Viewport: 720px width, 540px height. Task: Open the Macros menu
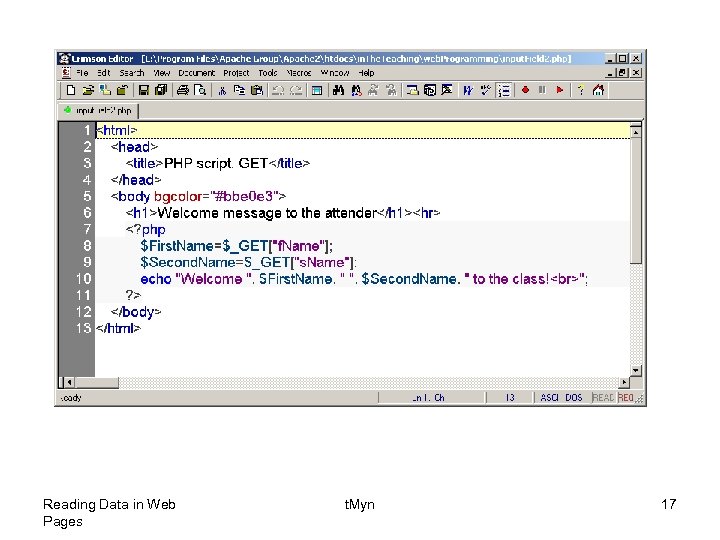tap(298, 73)
